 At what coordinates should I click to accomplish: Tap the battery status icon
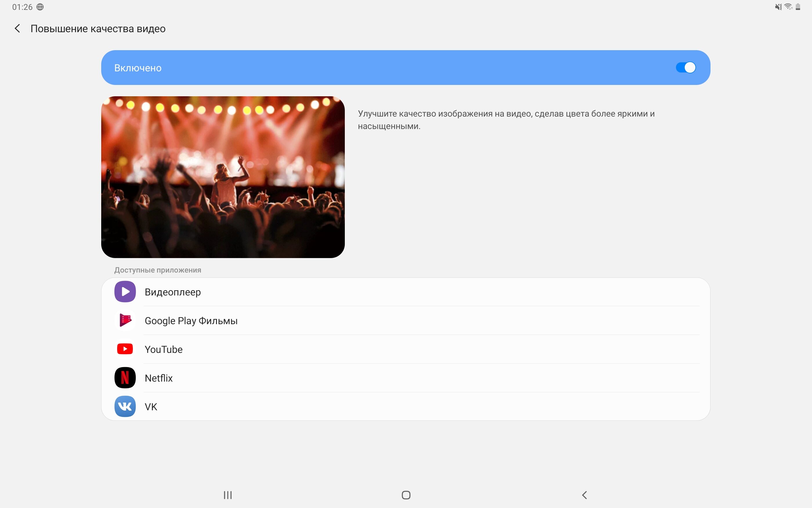point(798,7)
